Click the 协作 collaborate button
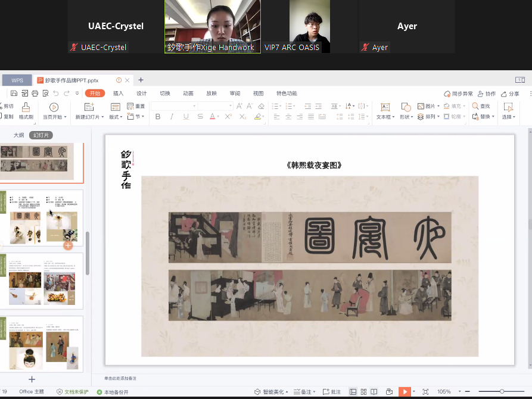 [x=487, y=94]
